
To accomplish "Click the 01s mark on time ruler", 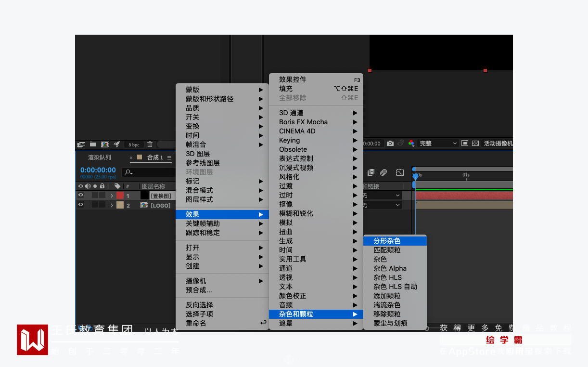I will 466,175.
